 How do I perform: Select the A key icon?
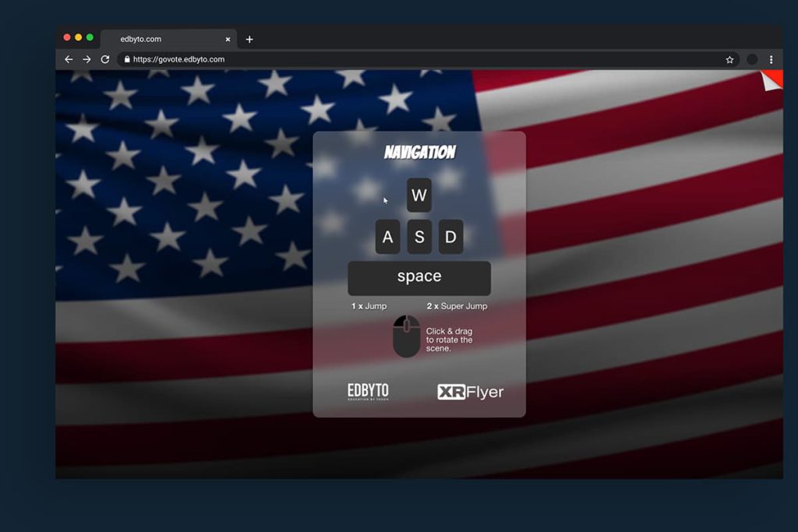[387, 237]
